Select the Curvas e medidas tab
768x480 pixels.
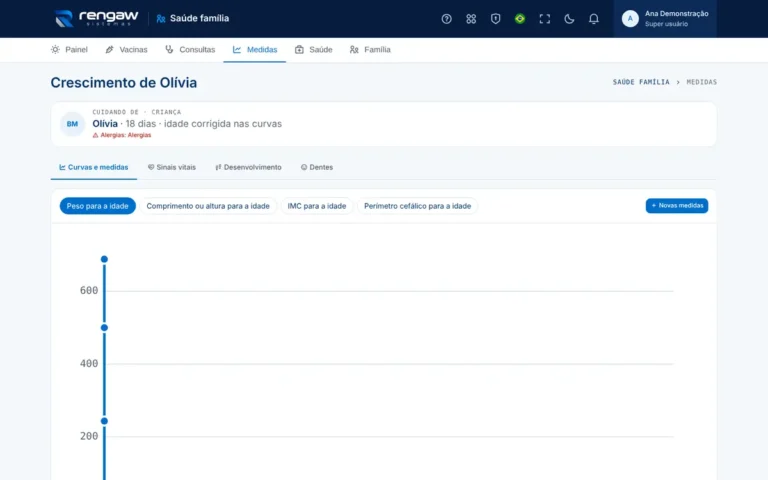94,167
